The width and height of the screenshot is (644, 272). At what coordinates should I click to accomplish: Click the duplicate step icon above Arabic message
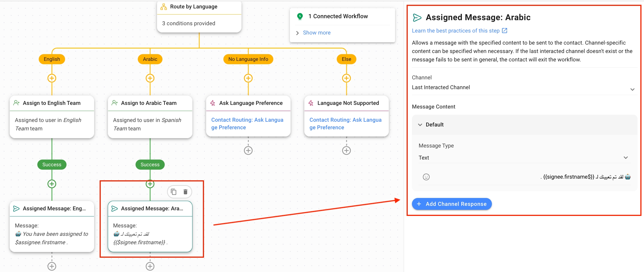coord(174,192)
